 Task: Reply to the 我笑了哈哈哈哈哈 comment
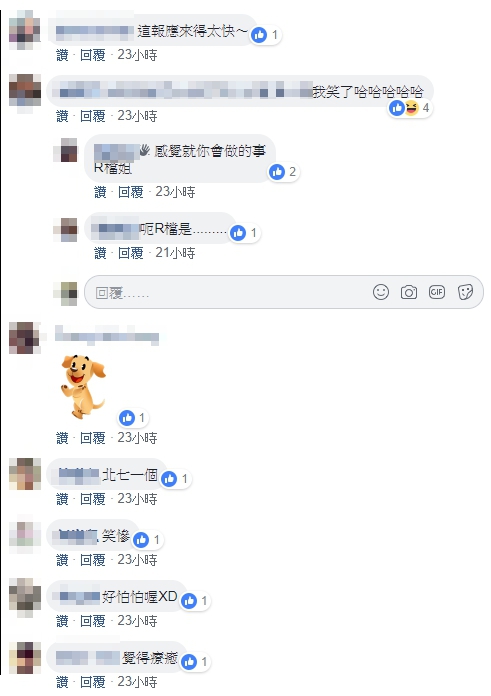pos(92,116)
